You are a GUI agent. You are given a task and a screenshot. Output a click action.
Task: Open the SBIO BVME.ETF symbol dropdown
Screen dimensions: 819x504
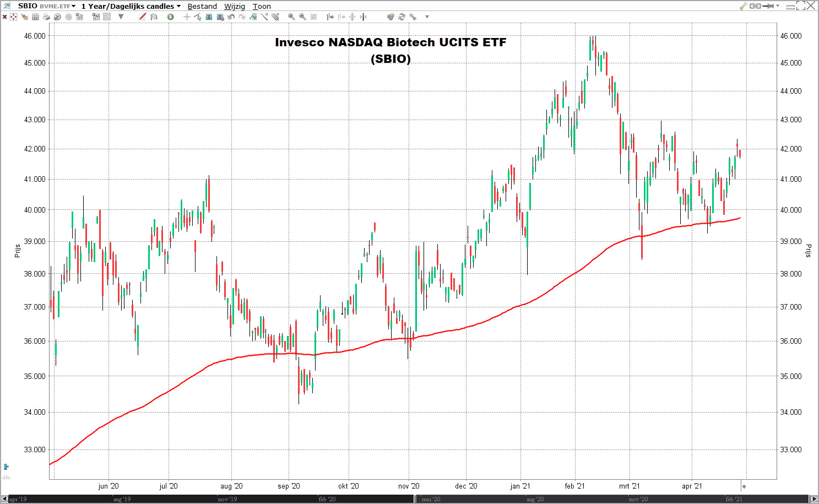coord(47,6)
